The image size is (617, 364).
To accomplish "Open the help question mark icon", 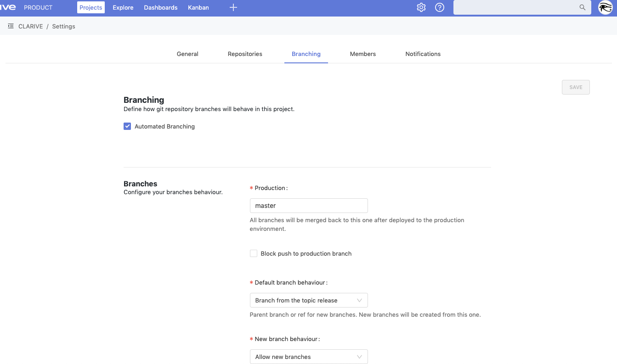I will tap(440, 7).
